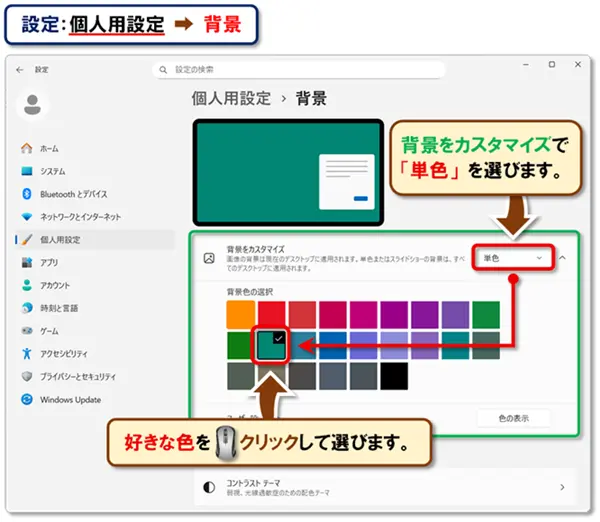Select the selected teal swatch with checkmark
The width and height of the screenshot is (600, 522).
click(271, 345)
